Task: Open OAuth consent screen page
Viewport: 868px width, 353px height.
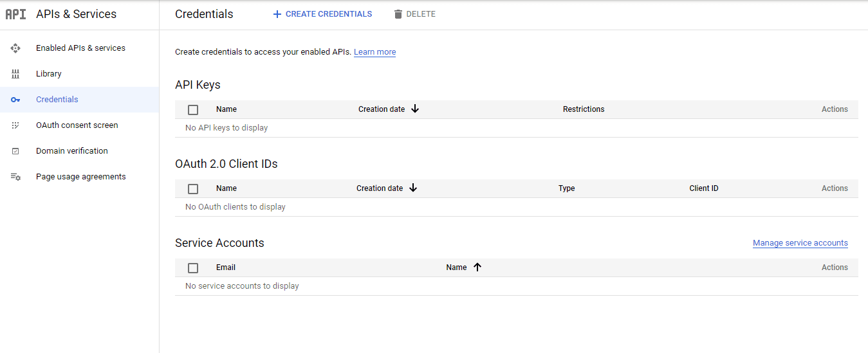Action: click(x=77, y=125)
